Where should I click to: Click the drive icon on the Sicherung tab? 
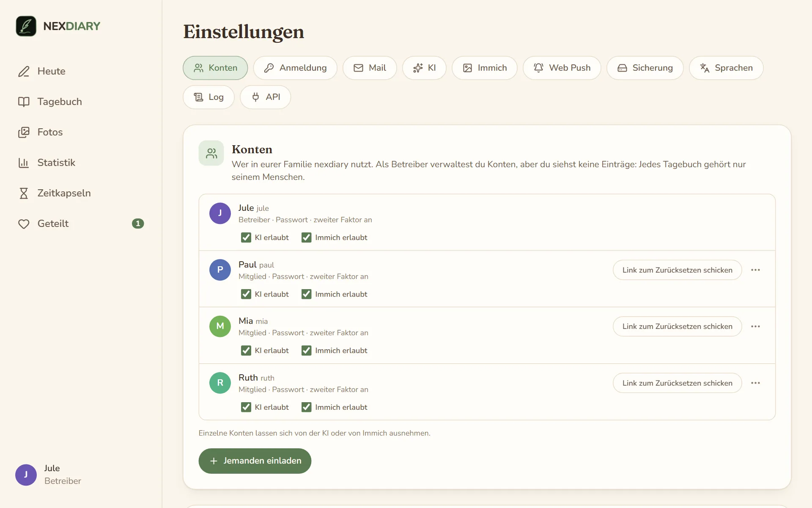[622, 68]
